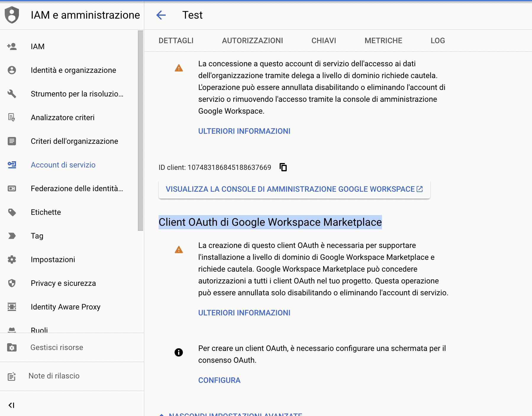Click the Etichette label icon

coord(12,212)
